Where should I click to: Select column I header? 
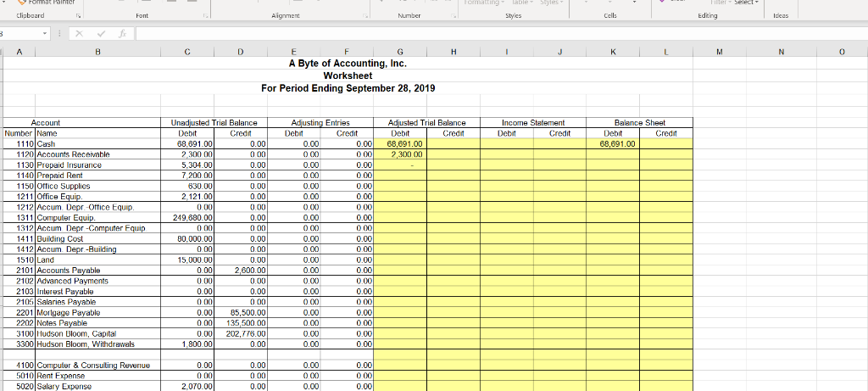pos(507,52)
